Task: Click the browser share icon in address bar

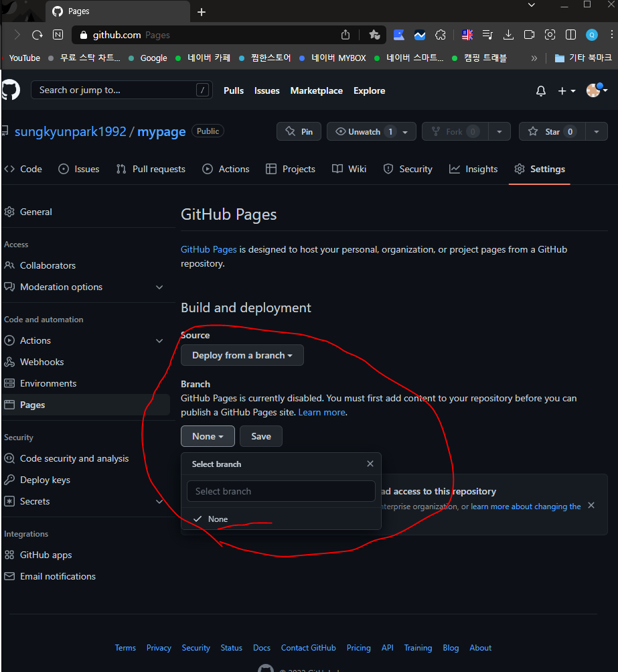Action: click(x=345, y=35)
